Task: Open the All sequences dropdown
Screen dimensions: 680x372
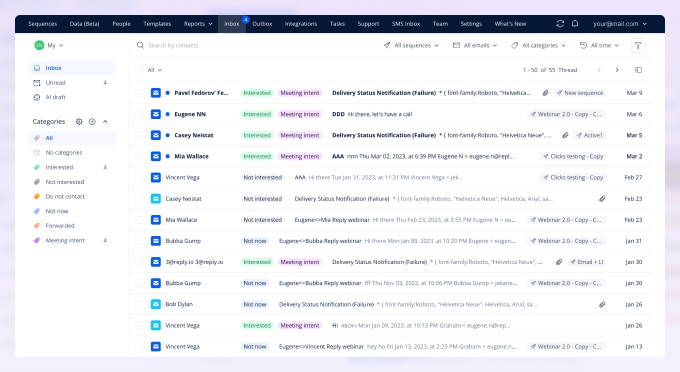Action: click(x=411, y=45)
